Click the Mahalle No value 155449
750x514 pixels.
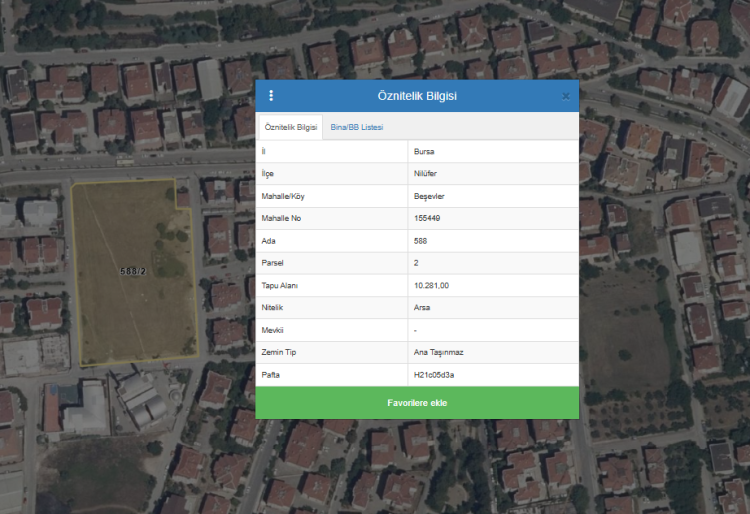click(x=427, y=218)
